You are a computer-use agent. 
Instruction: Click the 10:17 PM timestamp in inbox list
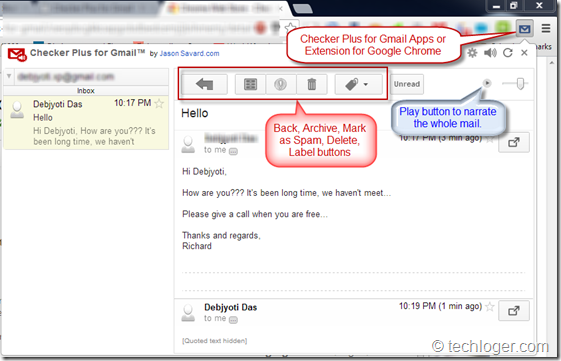pos(132,103)
